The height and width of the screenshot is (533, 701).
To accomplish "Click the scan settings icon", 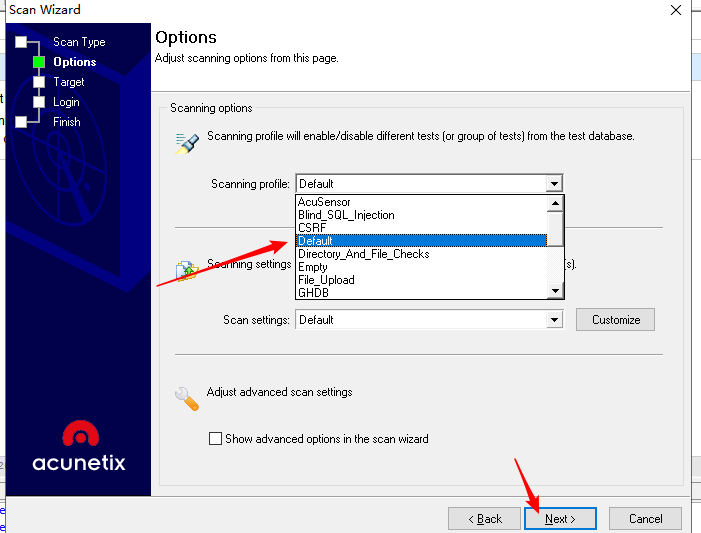I will (186, 270).
